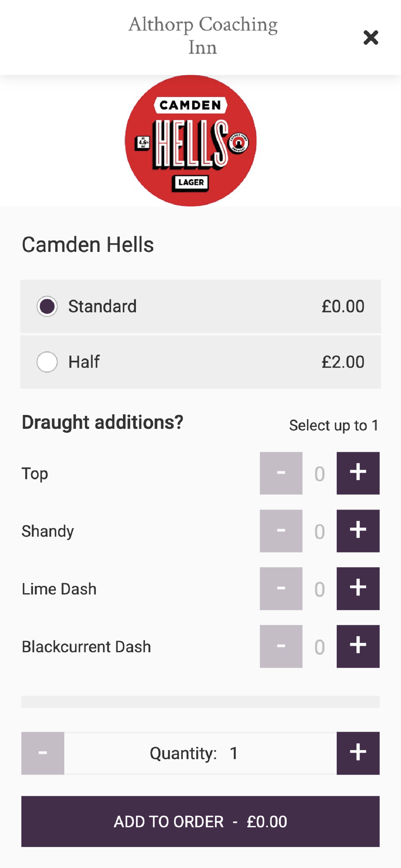Select the Standard size option

click(47, 306)
